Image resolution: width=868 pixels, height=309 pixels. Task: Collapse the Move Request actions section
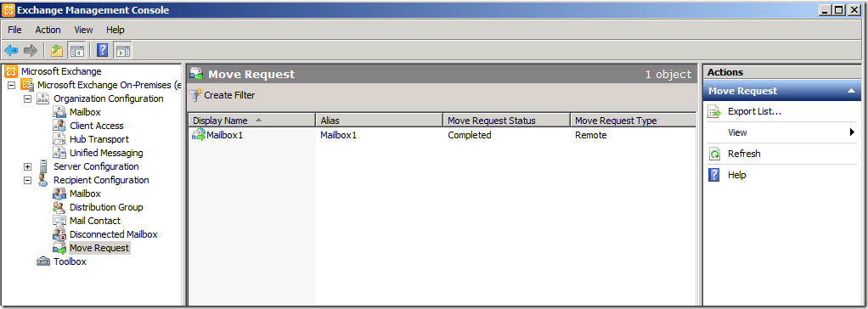point(851,91)
